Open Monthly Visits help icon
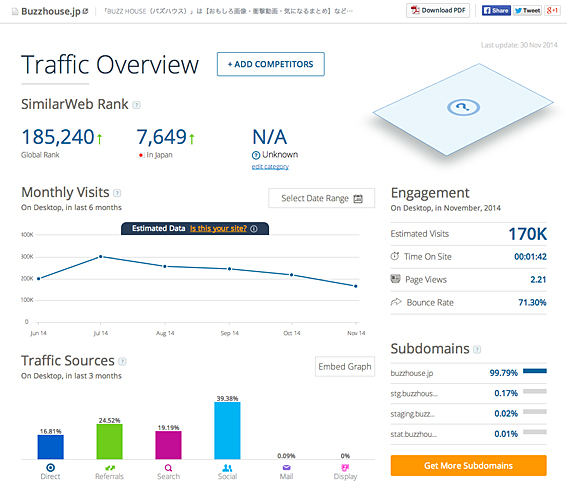This screenshot has width=567, height=489. click(x=117, y=193)
